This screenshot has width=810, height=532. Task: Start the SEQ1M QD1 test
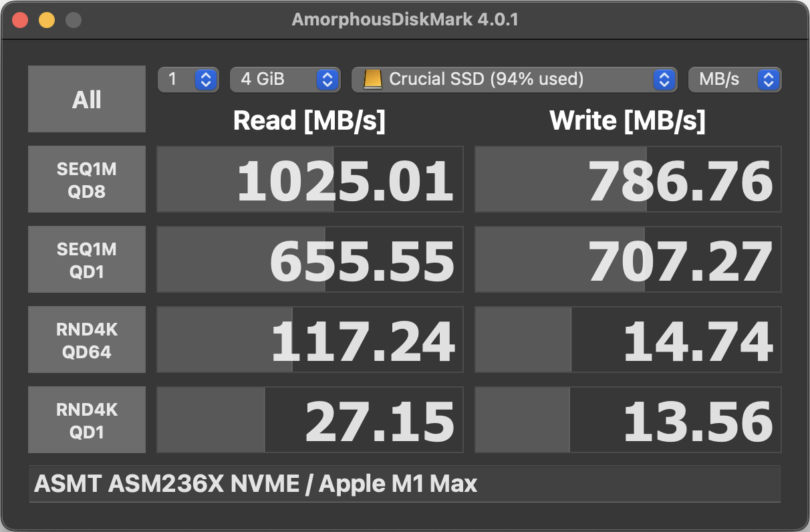click(x=87, y=259)
